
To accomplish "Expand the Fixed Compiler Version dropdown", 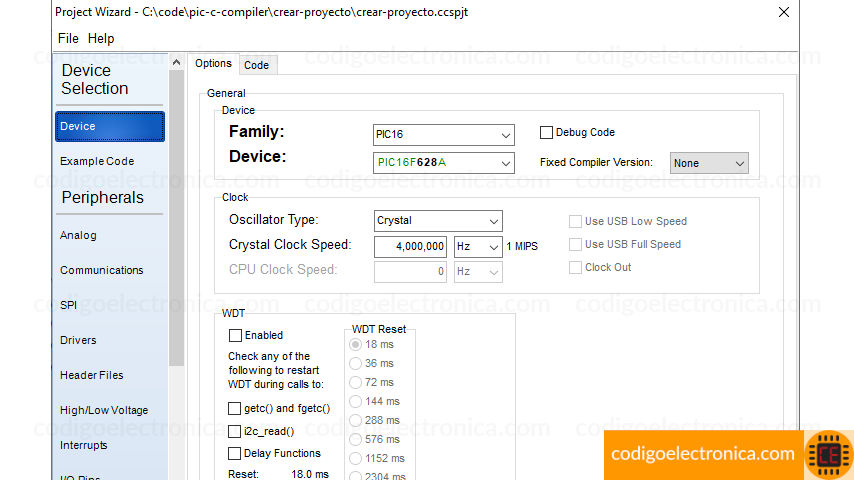I will pos(709,163).
